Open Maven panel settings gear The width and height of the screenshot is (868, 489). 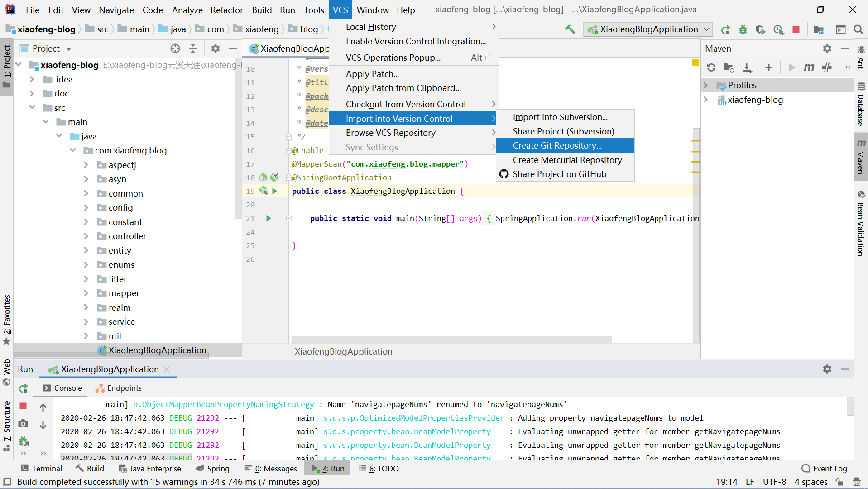coord(827,48)
